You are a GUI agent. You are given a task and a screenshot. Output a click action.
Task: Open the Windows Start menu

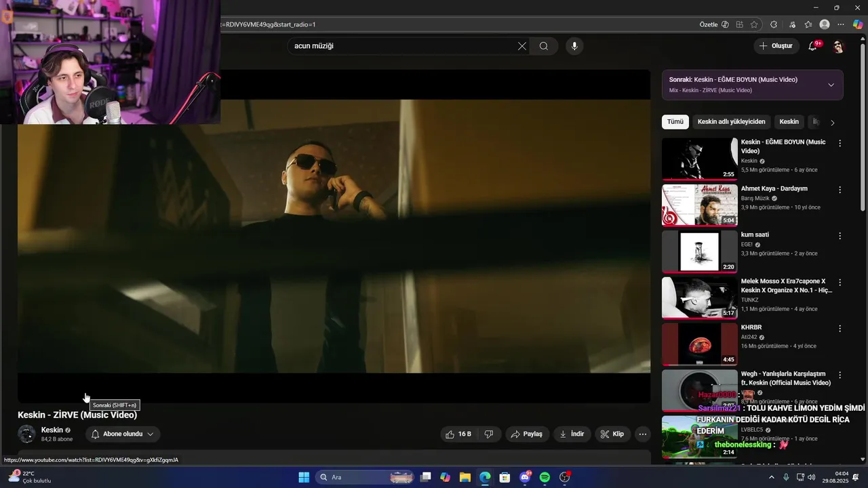(x=304, y=477)
